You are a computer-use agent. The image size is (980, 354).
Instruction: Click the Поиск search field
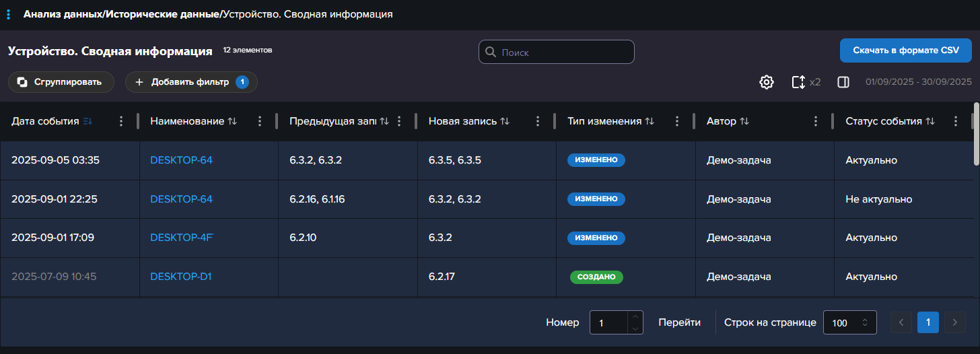point(557,52)
